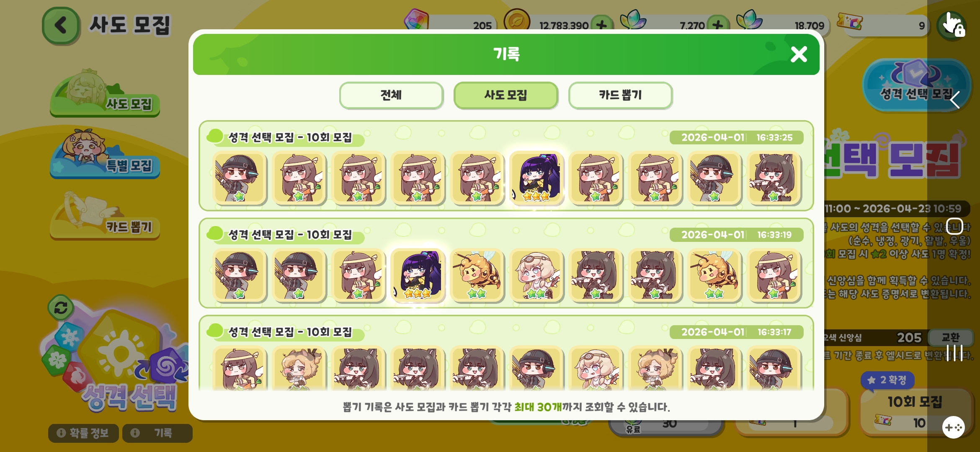This screenshot has height=452, width=980.
Task: Expand the side panel chevron arrow
Action: tap(955, 100)
